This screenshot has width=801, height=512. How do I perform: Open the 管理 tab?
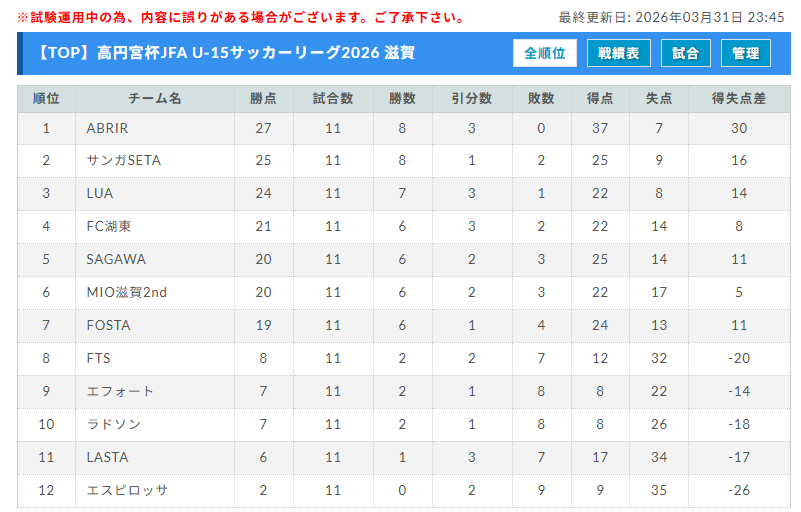[x=746, y=53]
